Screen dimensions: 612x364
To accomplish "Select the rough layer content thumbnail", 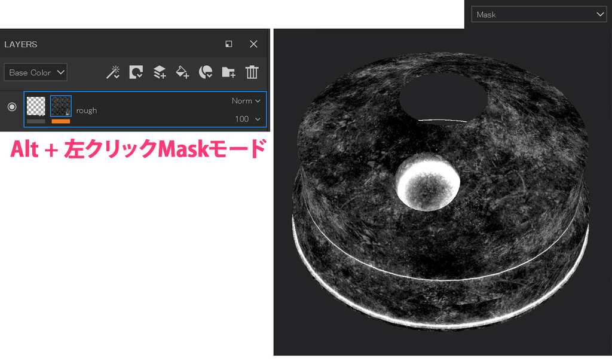I will click(36, 106).
